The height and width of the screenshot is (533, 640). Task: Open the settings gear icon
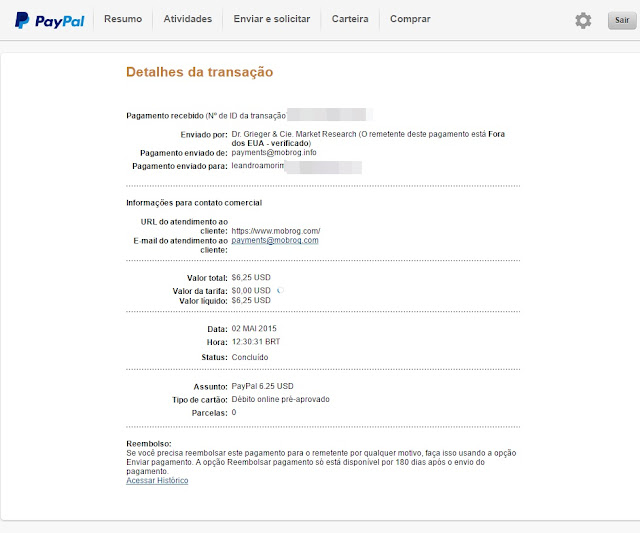coord(583,20)
